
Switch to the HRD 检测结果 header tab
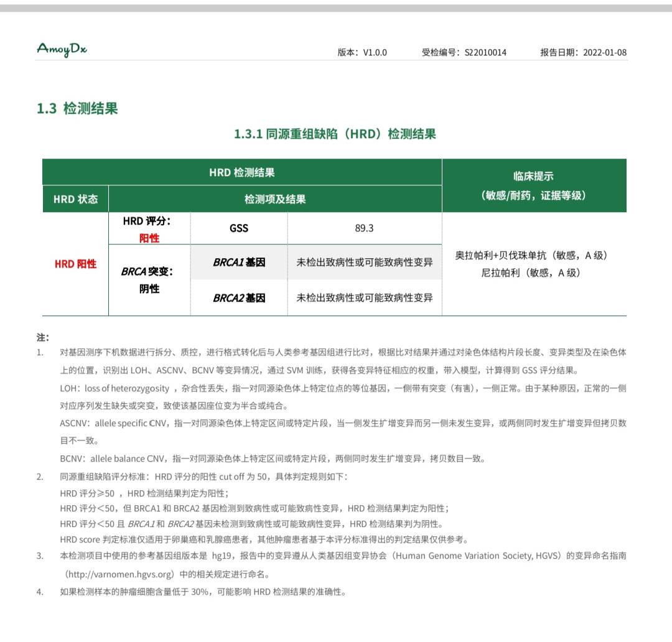[x=241, y=172]
